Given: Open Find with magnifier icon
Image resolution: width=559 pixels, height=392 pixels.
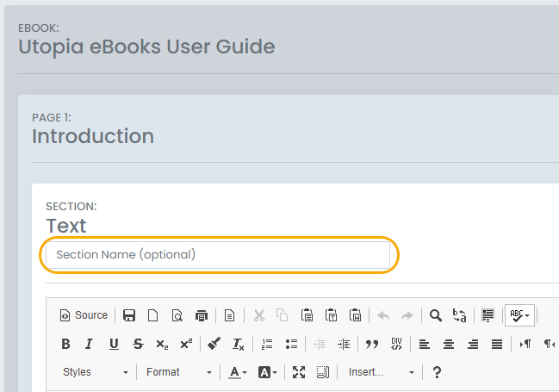Looking at the screenshot, I should click(x=436, y=315).
